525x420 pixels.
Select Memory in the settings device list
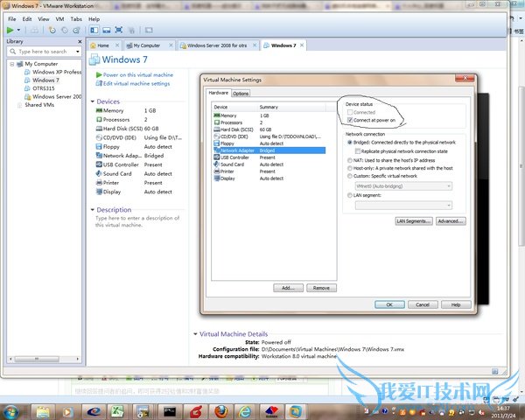[x=269, y=115]
